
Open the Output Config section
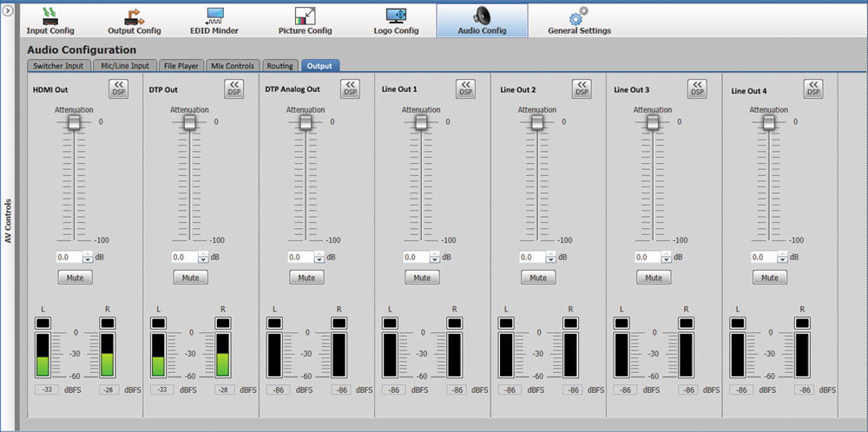(134, 20)
